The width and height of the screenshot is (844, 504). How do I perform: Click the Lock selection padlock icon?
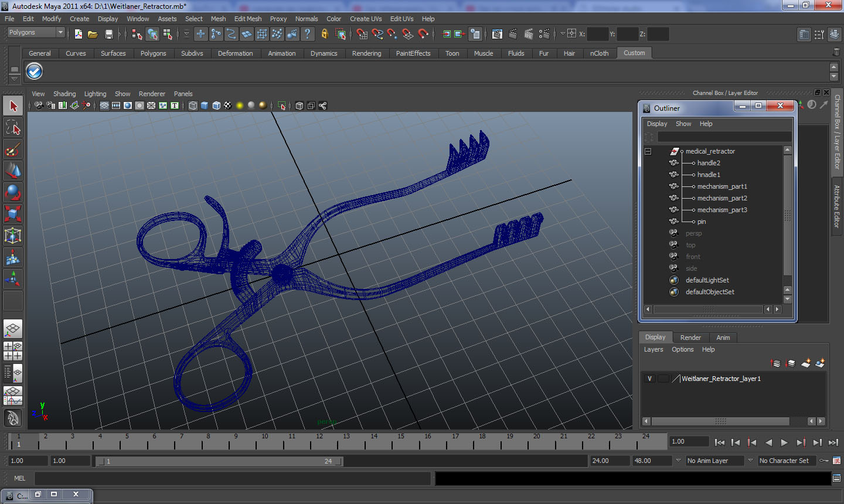[x=325, y=34]
